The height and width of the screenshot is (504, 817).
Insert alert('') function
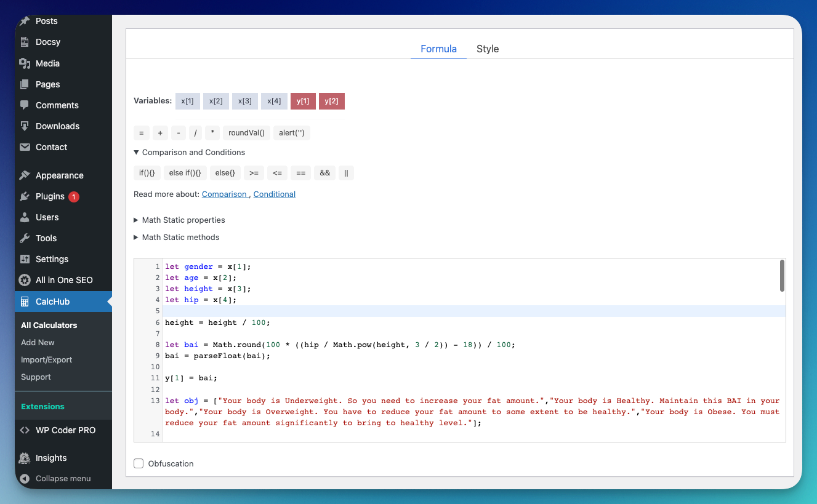tap(292, 133)
